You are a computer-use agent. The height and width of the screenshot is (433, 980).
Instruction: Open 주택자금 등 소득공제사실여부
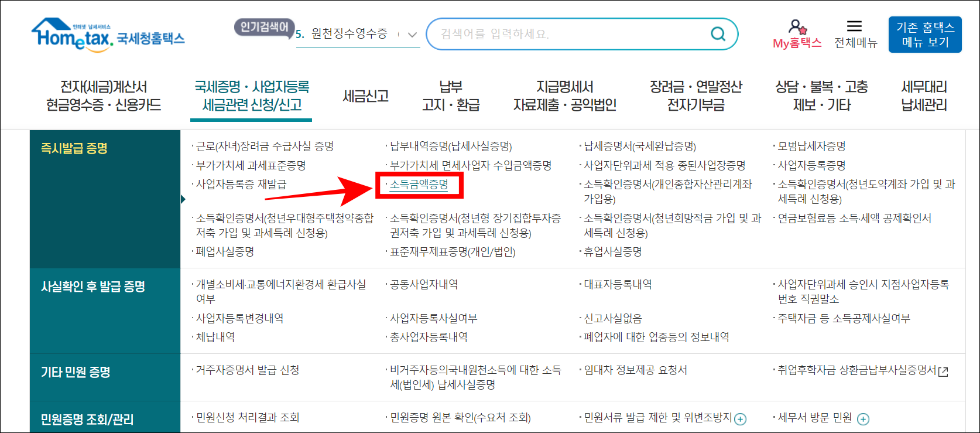coord(844,319)
